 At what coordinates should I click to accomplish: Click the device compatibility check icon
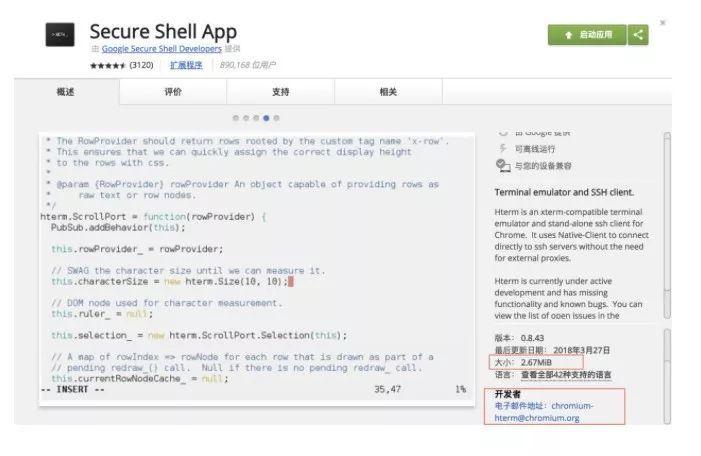pos(503,166)
